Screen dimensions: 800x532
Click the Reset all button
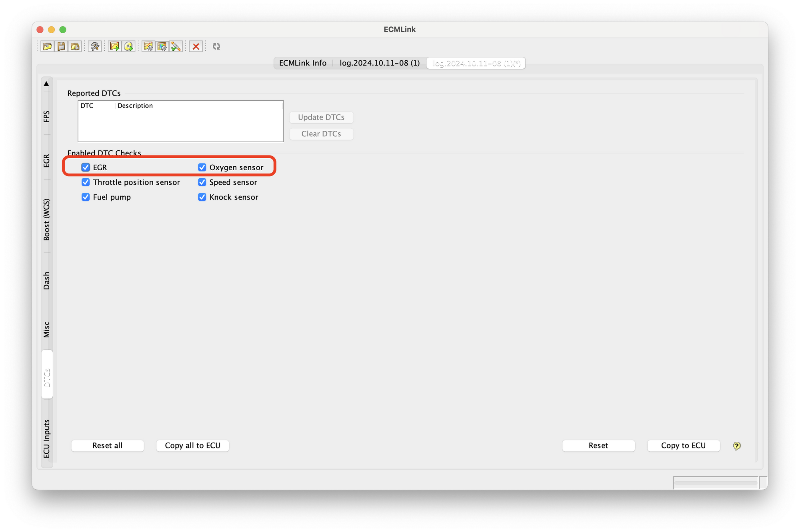pyautogui.click(x=108, y=446)
